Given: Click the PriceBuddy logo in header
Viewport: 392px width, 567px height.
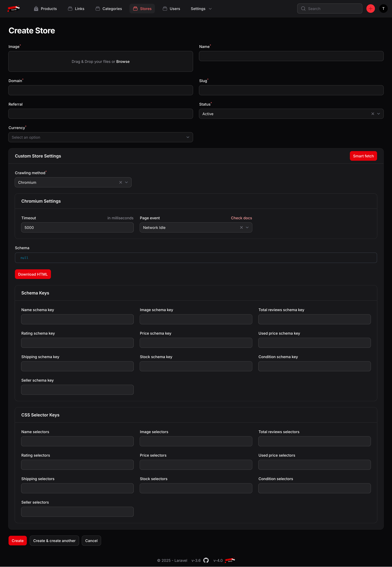Looking at the screenshot, I should (14, 9).
